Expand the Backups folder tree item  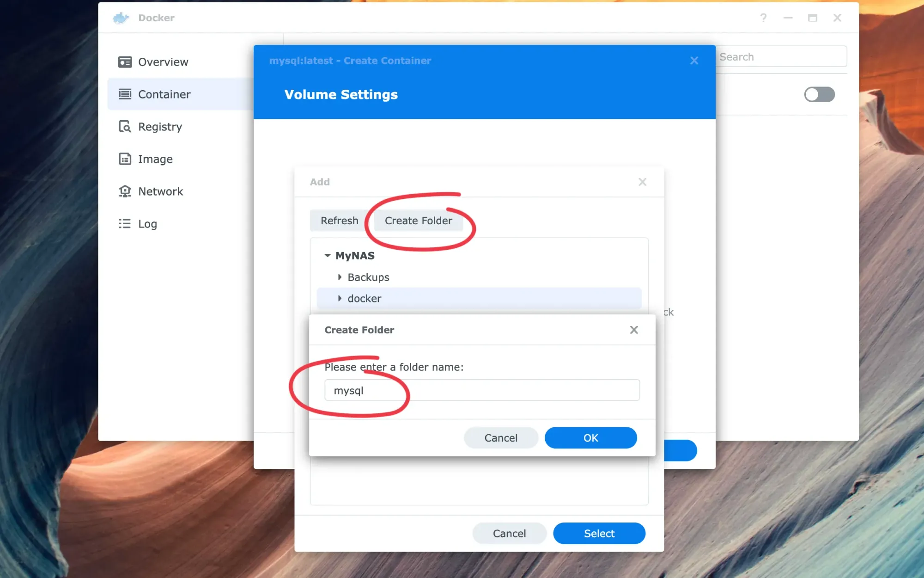point(339,277)
